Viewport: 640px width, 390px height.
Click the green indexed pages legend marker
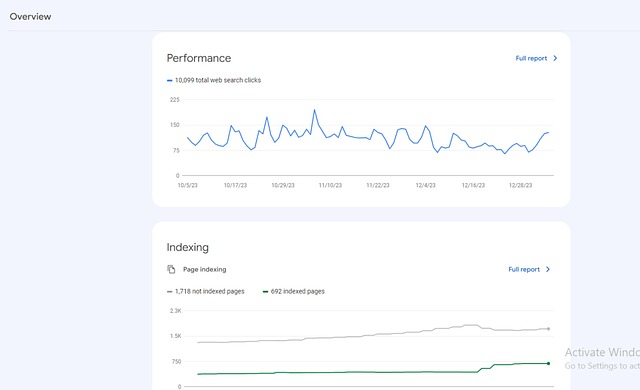click(x=265, y=292)
